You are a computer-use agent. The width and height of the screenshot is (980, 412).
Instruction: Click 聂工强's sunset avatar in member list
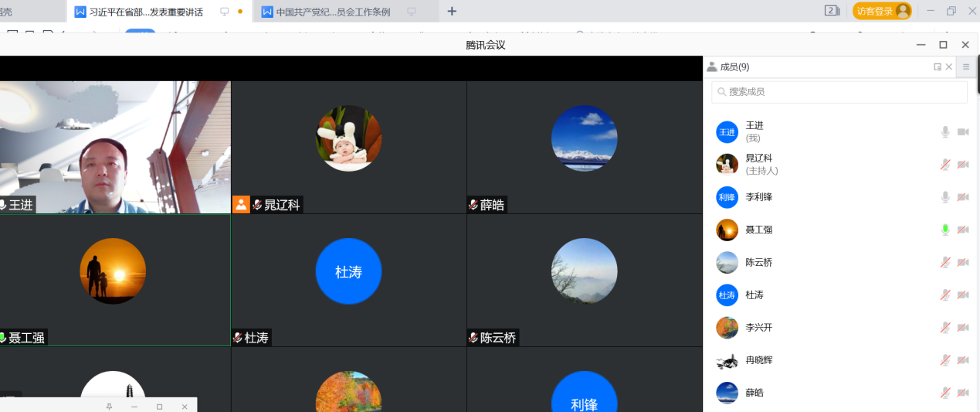(x=727, y=230)
